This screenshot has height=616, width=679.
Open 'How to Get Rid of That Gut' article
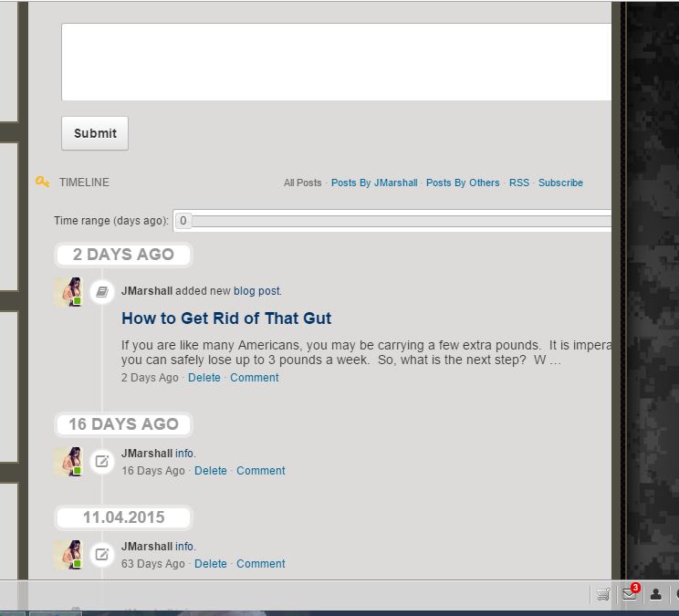(x=226, y=318)
